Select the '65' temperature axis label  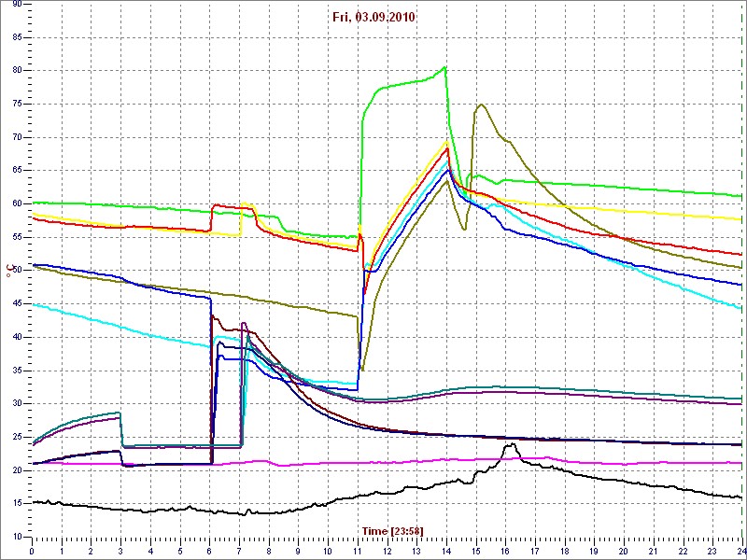coord(16,171)
